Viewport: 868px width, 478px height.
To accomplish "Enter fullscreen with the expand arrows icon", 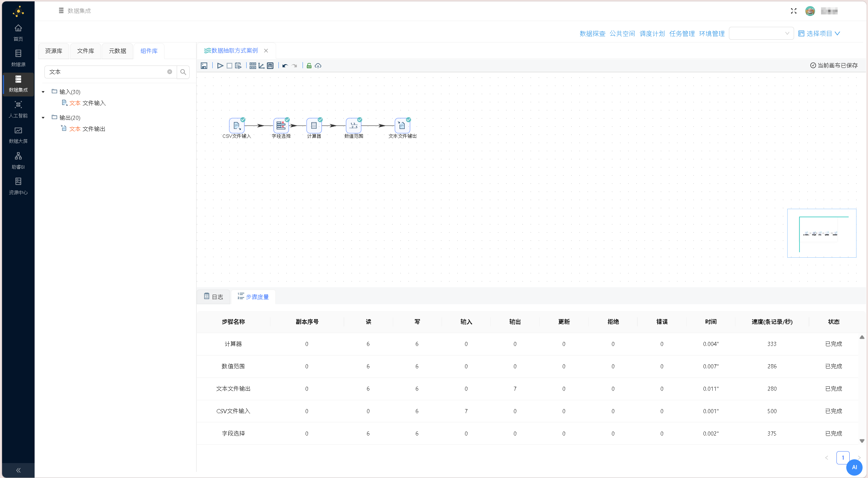I will coord(794,11).
